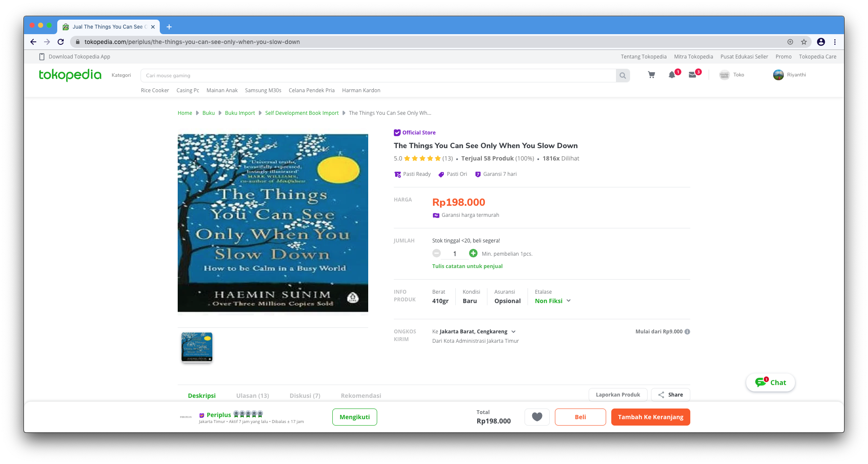868x464 pixels.
Task: Open the Periplus store link
Action: click(219, 414)
